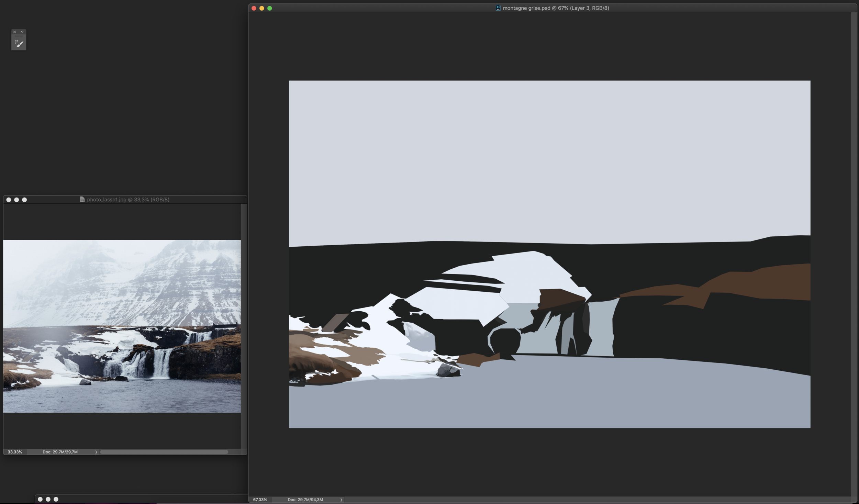This screenshot has width=859, height=504.
Task: Close the montagne grise.psd window
Action: coord(254,8)
